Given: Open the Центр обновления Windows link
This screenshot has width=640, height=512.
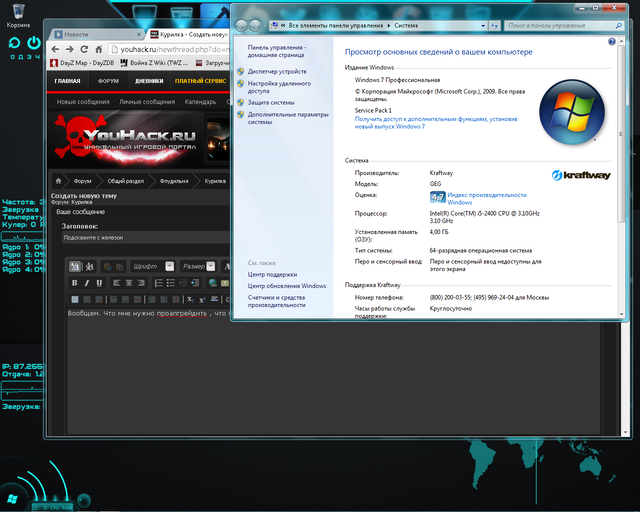Looking at the screenshot, I should coord(287,286).
